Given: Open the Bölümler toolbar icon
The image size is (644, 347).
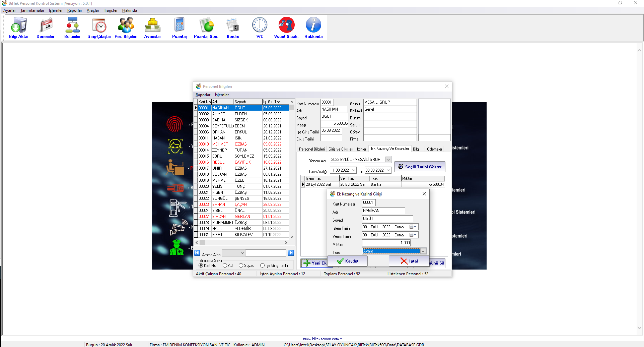Looking at the screenshot, I should tap(72, 28).
